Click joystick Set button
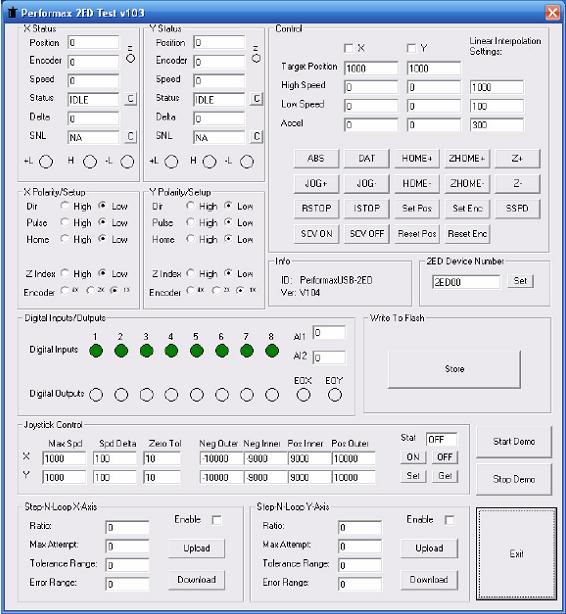Viewport: 566px width, 614px height. pos(413,476)
